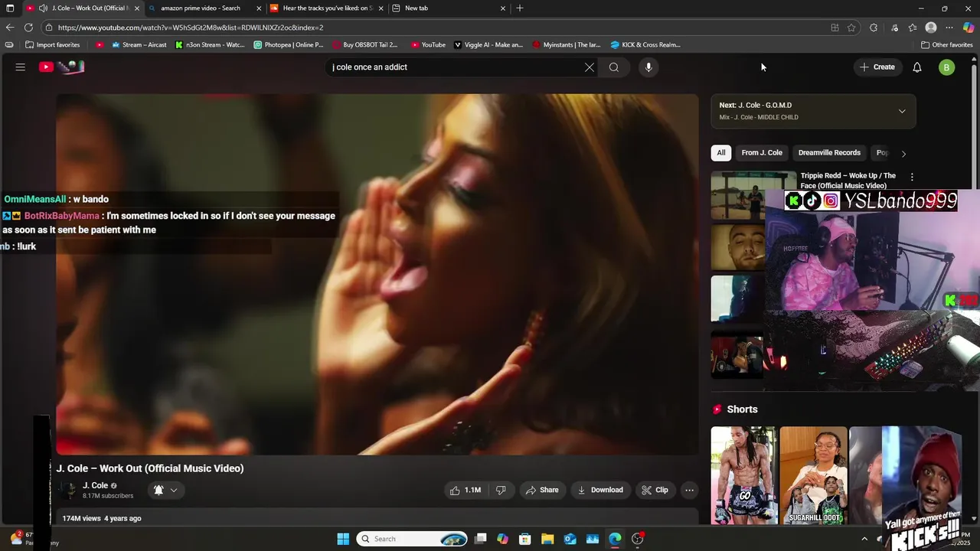980x551 pixels.
Task: Submit search with magnifier button
Action: pos(614,67)
